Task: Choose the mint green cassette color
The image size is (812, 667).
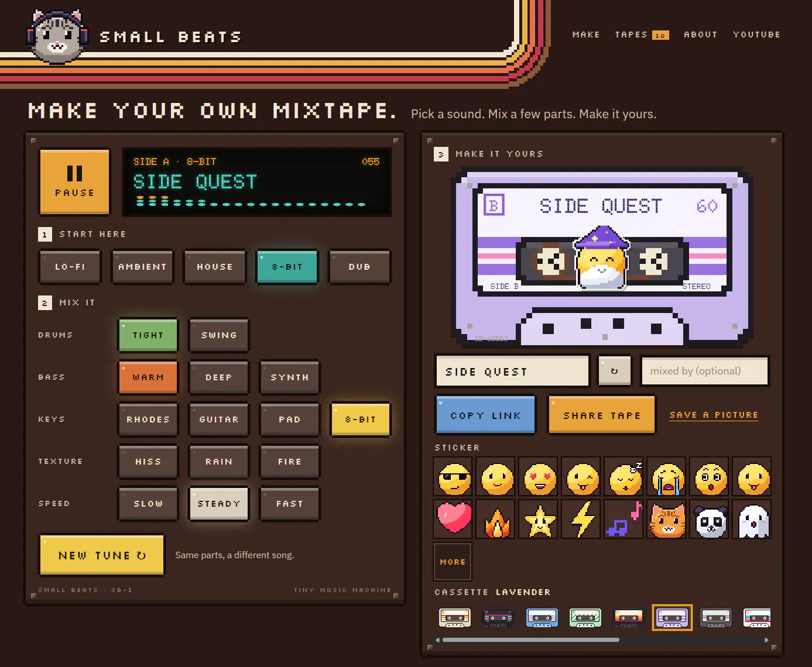Action: point(585,618)
